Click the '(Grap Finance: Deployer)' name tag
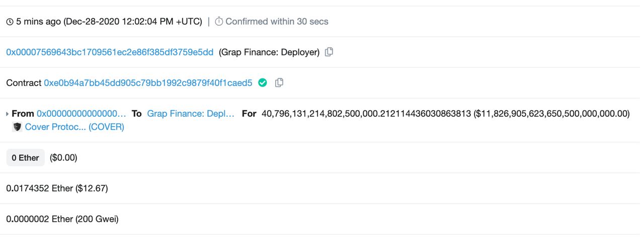Viewport: 644px width, 241px height. point(269,52)
